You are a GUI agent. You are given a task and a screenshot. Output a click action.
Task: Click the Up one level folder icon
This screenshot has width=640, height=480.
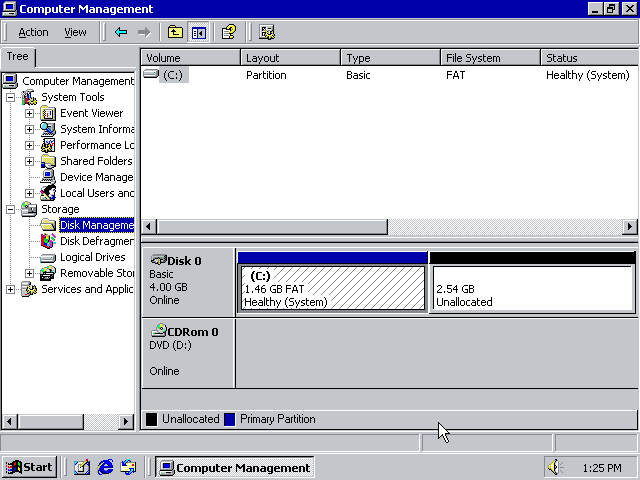coord(175,32)
